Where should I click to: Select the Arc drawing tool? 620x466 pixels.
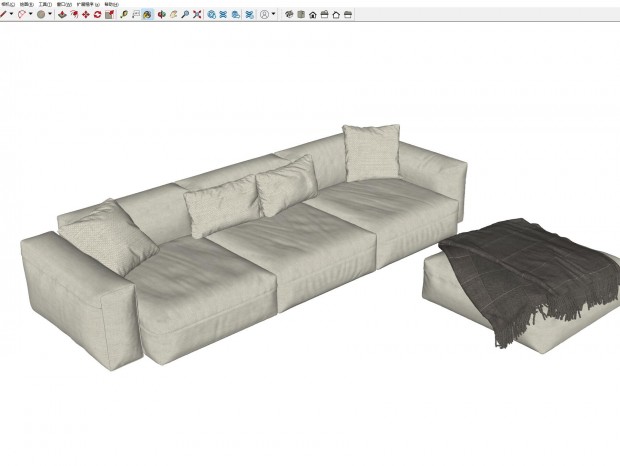(x=21, y=15)
